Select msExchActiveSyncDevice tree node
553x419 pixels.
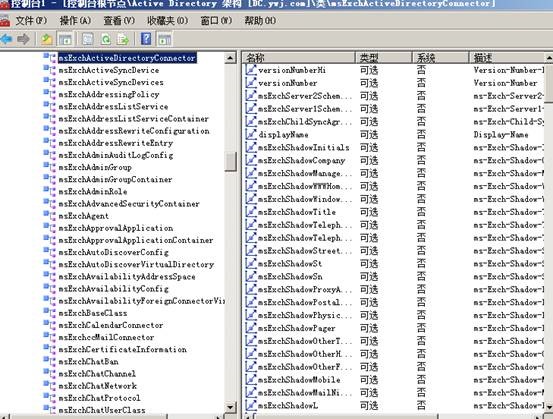[109, 70]
